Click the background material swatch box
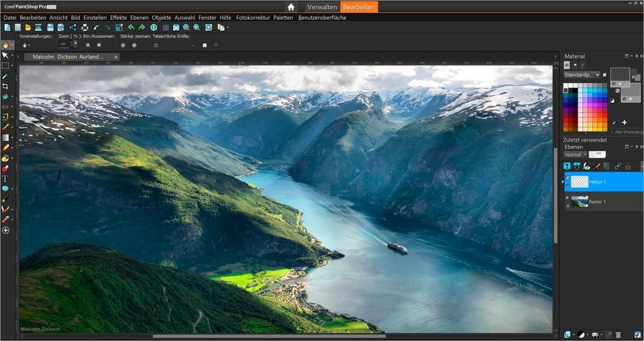 (632, 92)
